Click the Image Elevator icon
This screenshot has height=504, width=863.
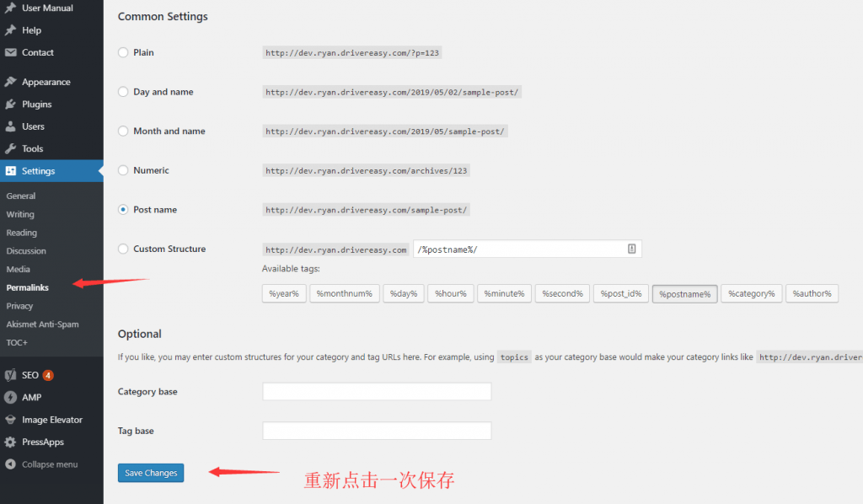[x=10, y=419]
